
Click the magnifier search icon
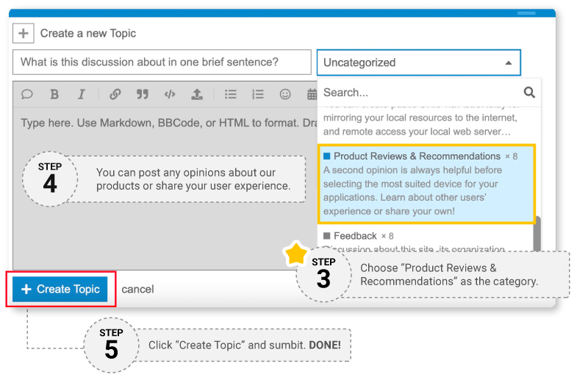529,92
